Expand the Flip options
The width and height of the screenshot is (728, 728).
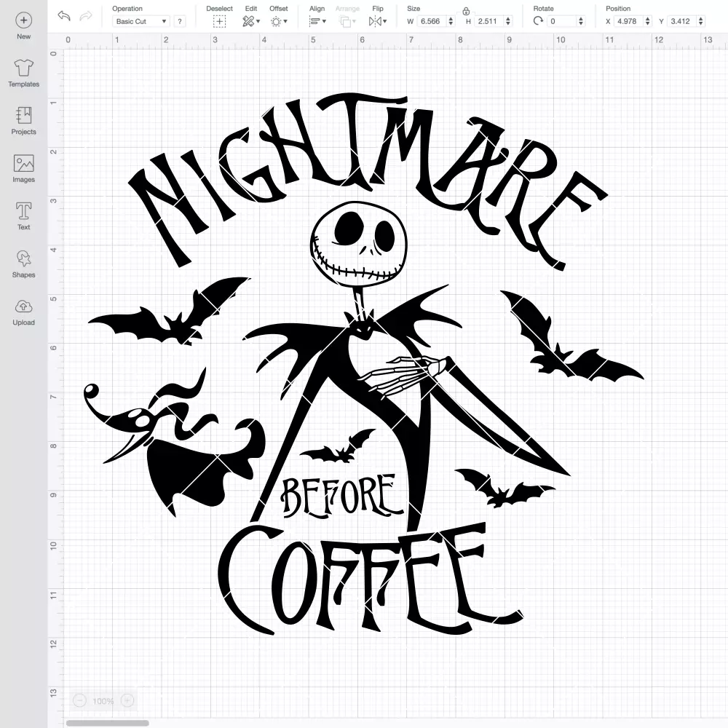(x=377, y=21)
